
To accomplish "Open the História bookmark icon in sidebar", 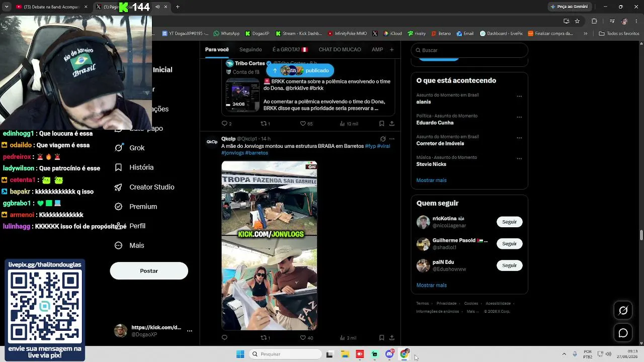I will (x=119, y=167).
